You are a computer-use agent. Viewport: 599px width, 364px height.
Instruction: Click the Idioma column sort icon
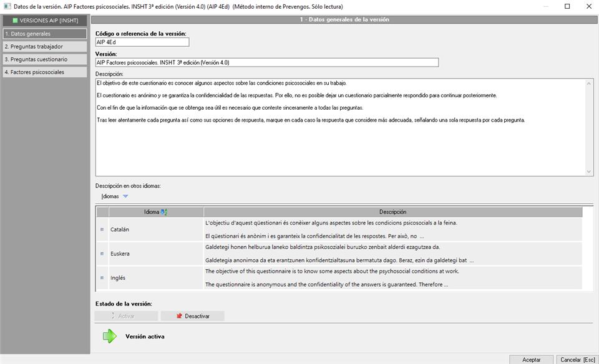point(164,212)
